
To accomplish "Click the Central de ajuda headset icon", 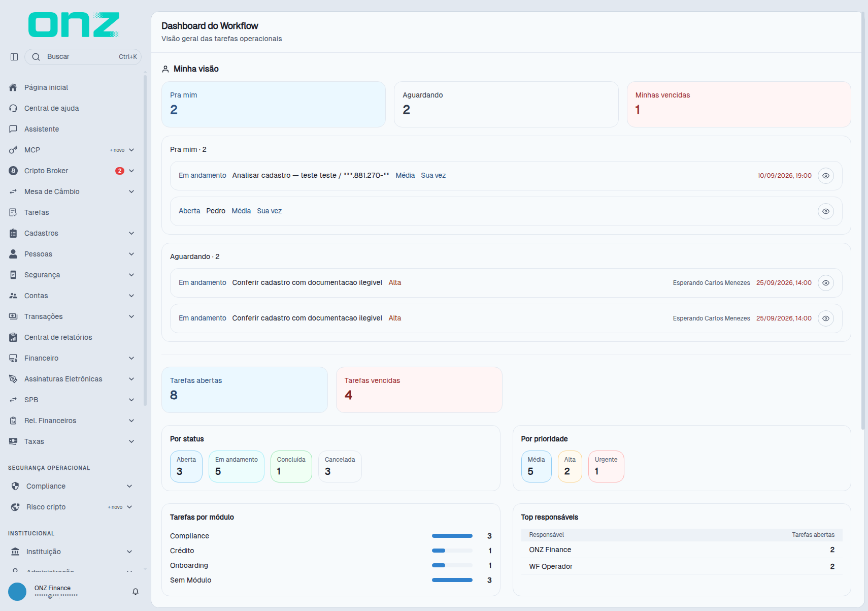I will 13,108.
